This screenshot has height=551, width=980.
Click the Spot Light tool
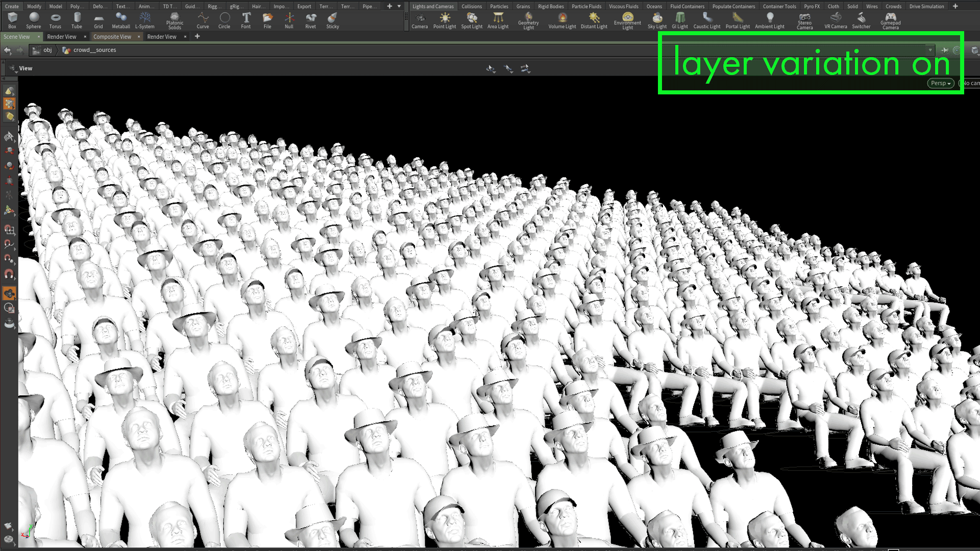472,20
